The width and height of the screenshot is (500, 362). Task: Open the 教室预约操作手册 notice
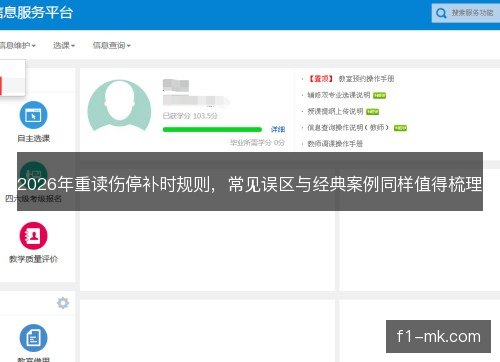[366, 79]
